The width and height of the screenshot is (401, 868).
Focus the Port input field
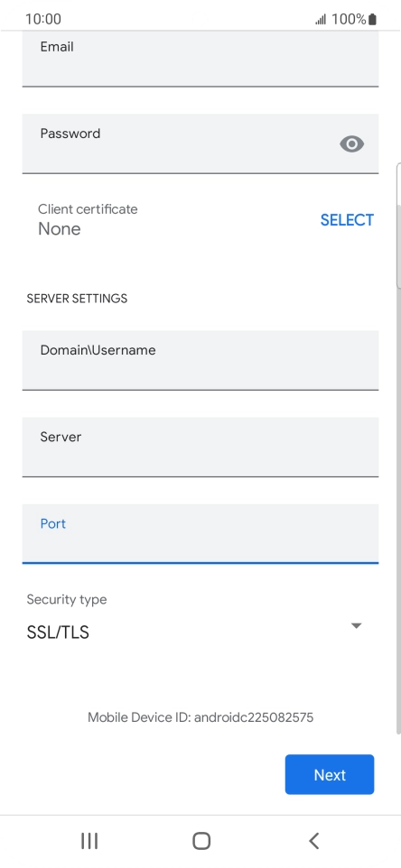point(200,534)
